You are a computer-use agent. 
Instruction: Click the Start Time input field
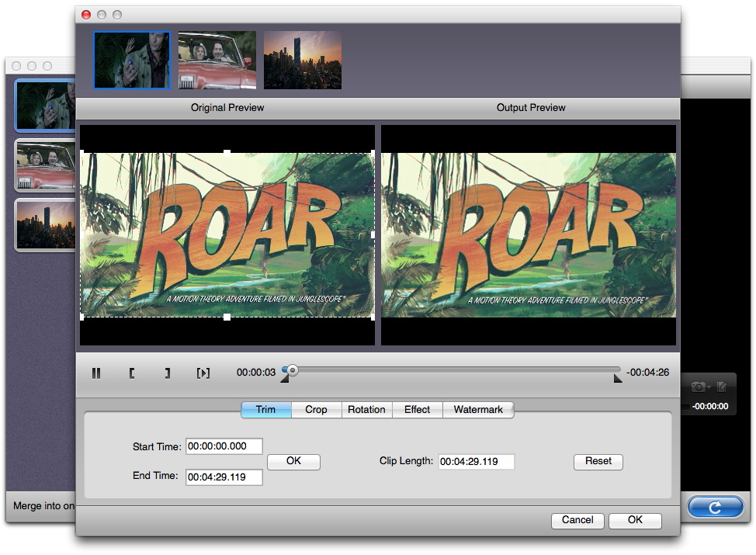224,446
